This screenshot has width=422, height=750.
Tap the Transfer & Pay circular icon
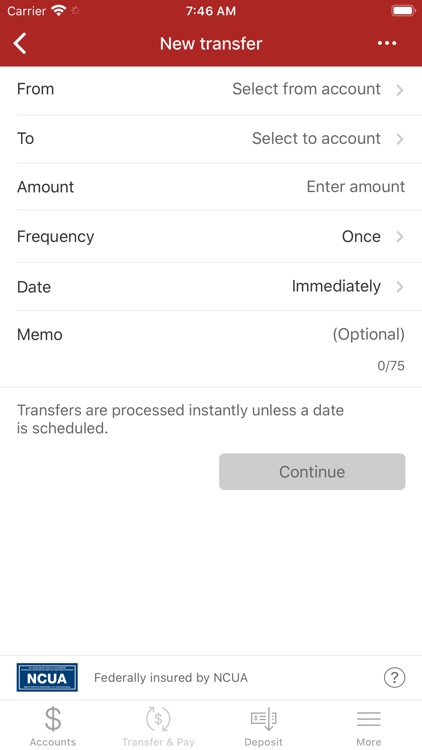[158, 719]
